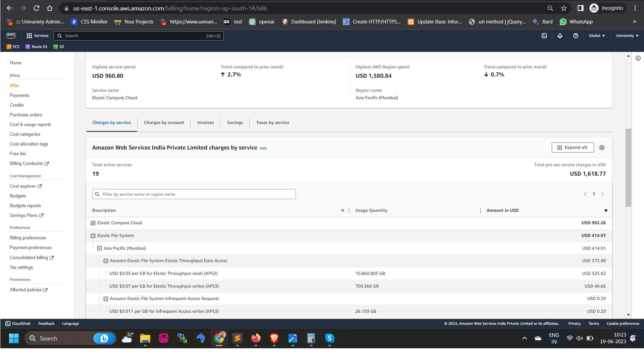Switch to Savings tab

[235, 123]
